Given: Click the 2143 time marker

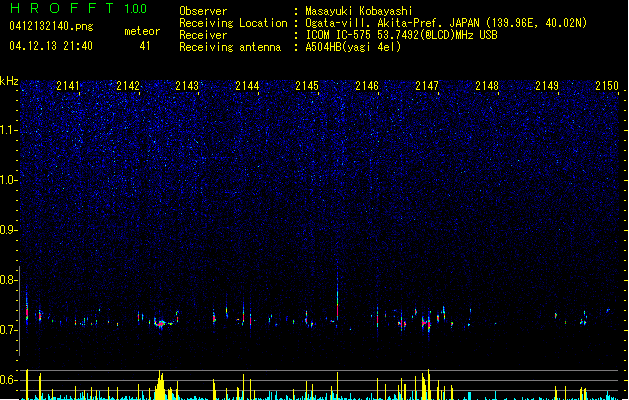Looking at the screenshot, I should 187,86.
